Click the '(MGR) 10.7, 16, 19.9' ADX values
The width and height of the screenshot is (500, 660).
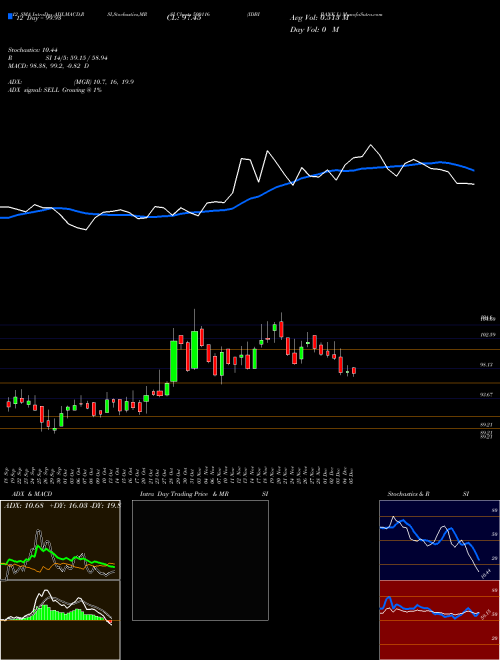(104, 82)
